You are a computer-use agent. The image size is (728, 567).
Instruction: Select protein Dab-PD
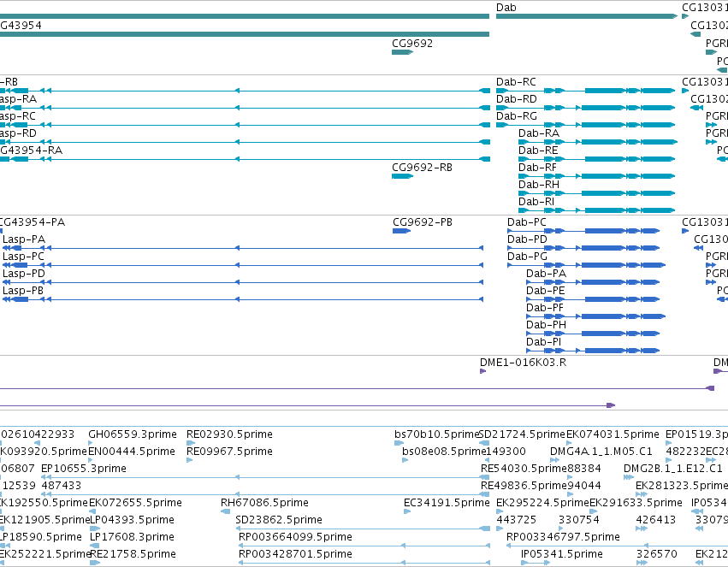(583, 248)
